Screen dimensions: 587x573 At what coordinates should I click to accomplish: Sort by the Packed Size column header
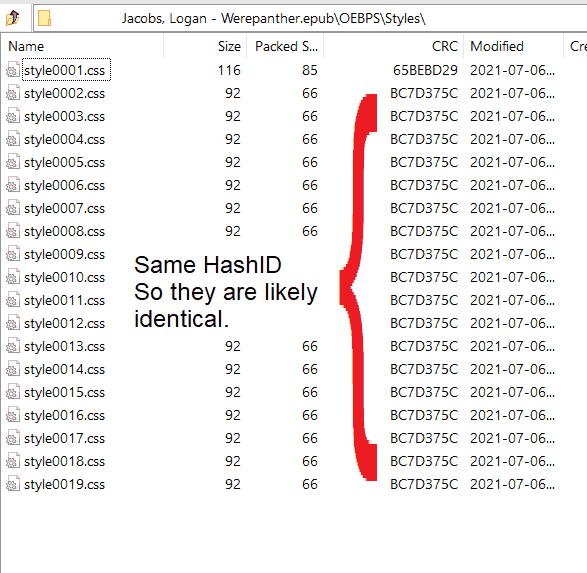[x=286, y=46]
